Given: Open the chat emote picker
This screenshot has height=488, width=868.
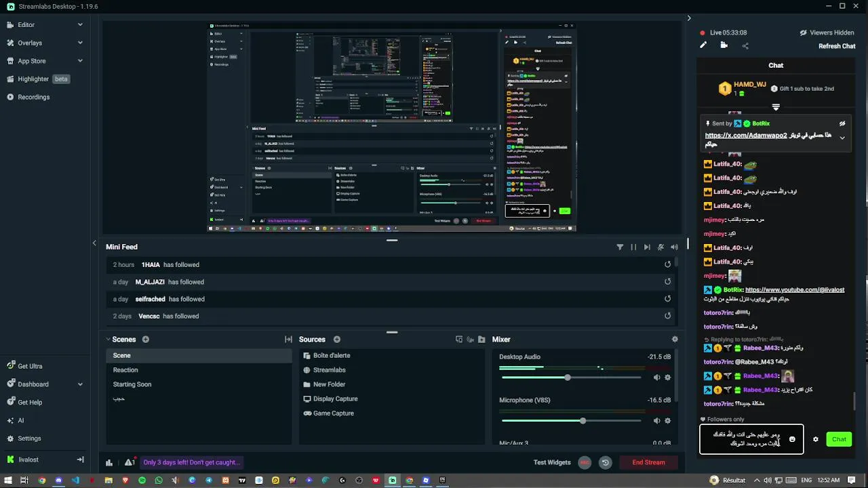Looking at the screenshot, I should (x=792, y=439).
